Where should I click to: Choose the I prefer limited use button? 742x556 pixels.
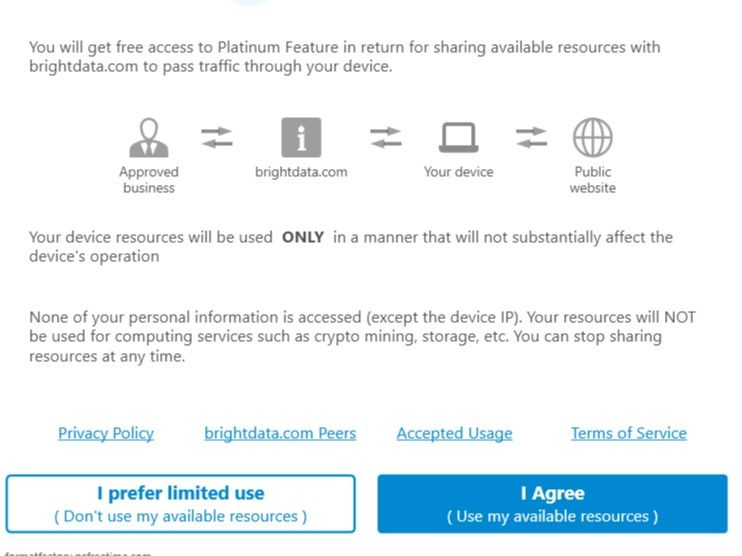180,504
